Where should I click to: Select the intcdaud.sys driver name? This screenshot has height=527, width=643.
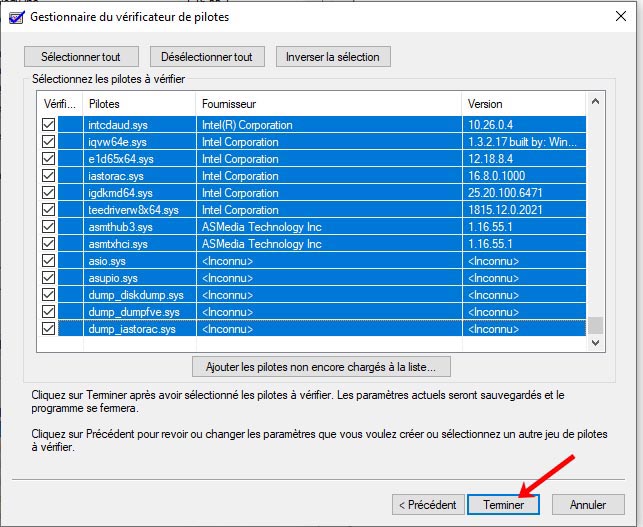tap(118, 125)
